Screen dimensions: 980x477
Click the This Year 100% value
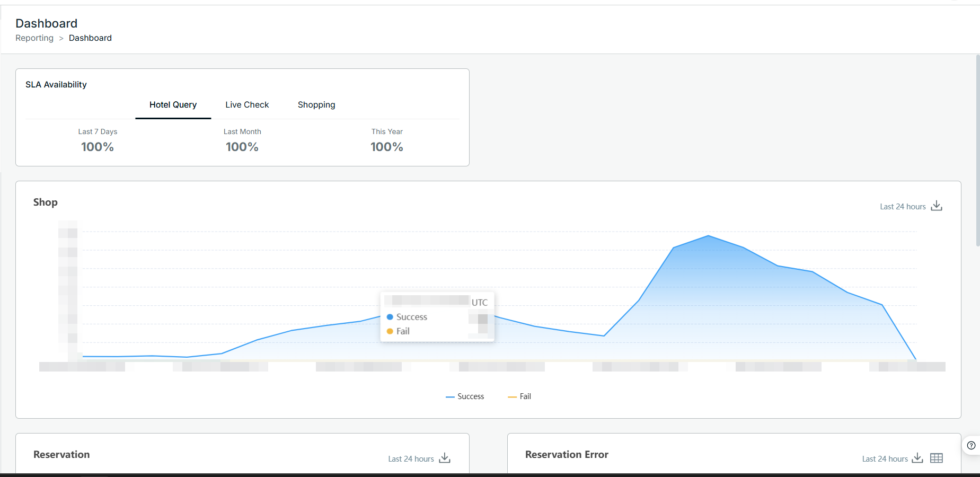pos(387,147)
